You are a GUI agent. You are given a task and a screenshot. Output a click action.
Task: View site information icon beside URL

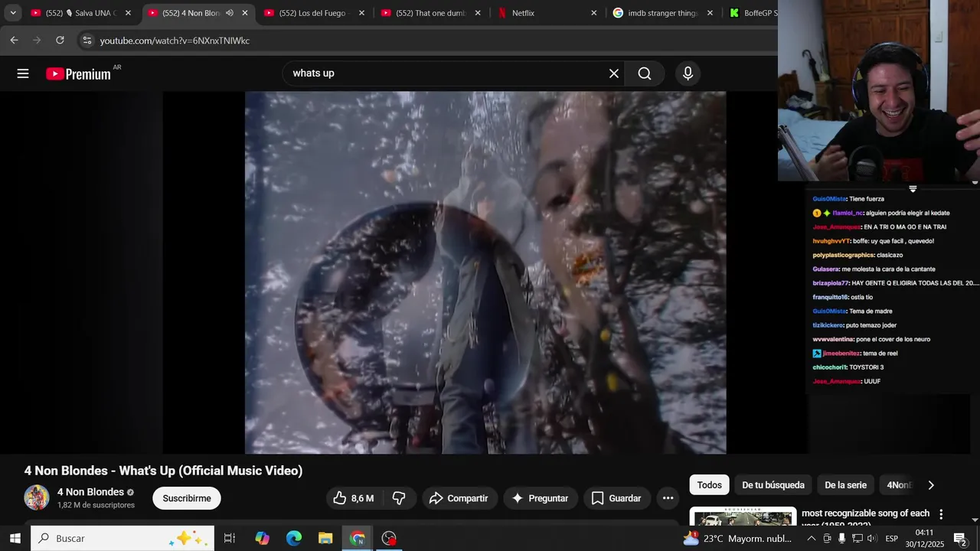(x=87, y=40)
